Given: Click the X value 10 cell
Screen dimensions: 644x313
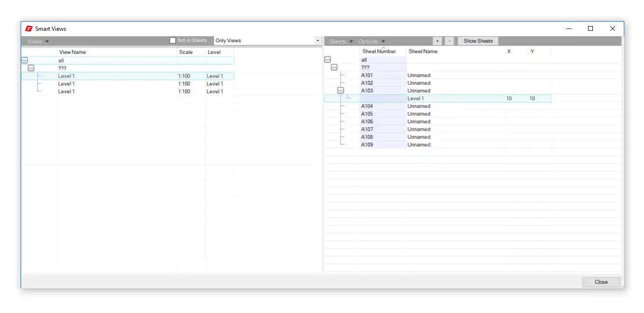Looking at the screenshot, I should 509,98.
